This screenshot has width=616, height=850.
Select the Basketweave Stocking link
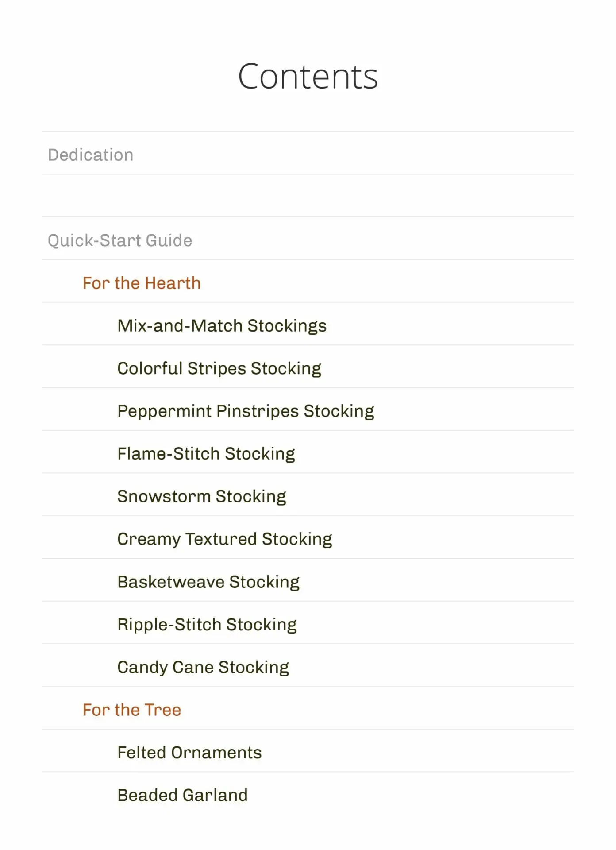(208, 582)
